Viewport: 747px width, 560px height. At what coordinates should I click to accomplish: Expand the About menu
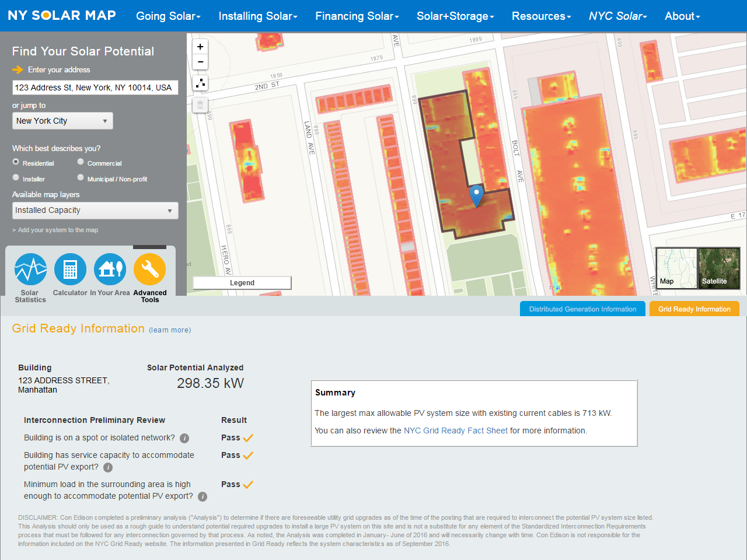(682, 16)
